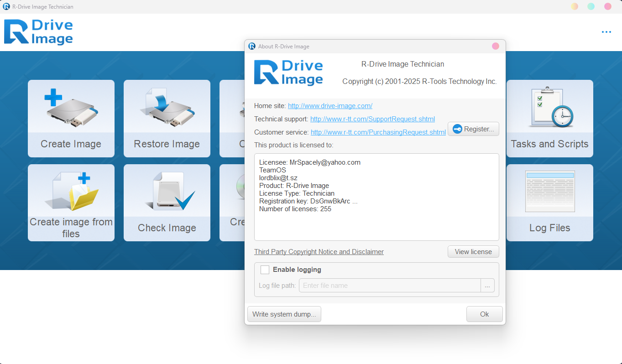
Task: Click the browse button for log file path
Action: tap(487, 286)
